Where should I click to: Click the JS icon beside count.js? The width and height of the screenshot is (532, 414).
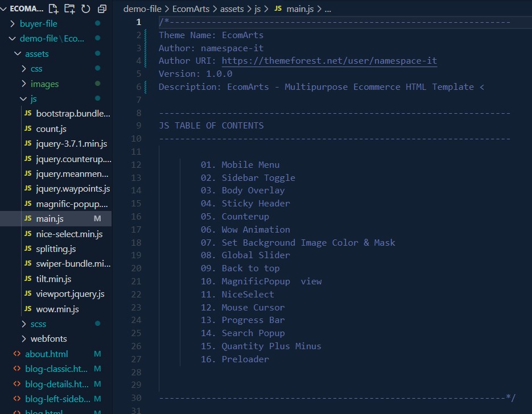pyautogui.click(x=28, y=129)
